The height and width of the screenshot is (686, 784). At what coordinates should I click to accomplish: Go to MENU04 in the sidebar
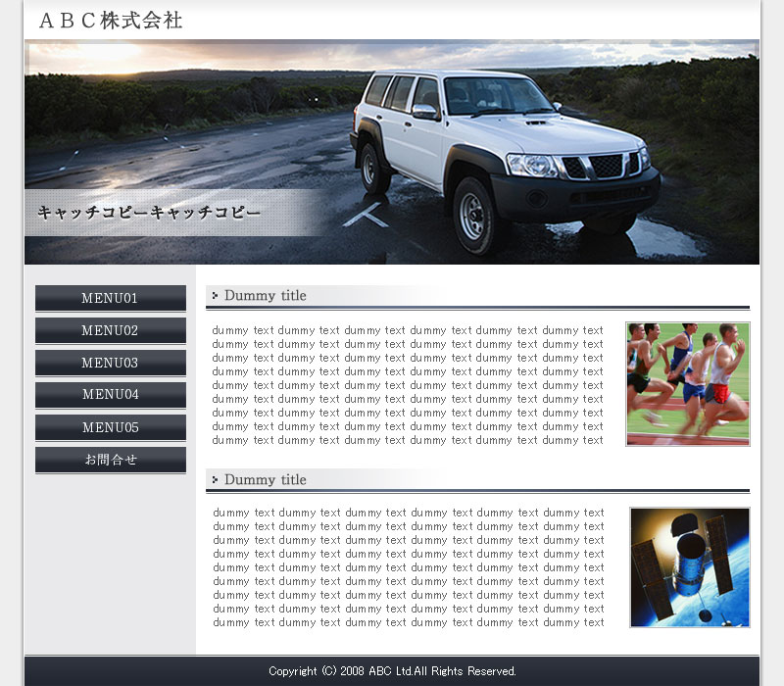pyautogui.click(x=111, y=395)
